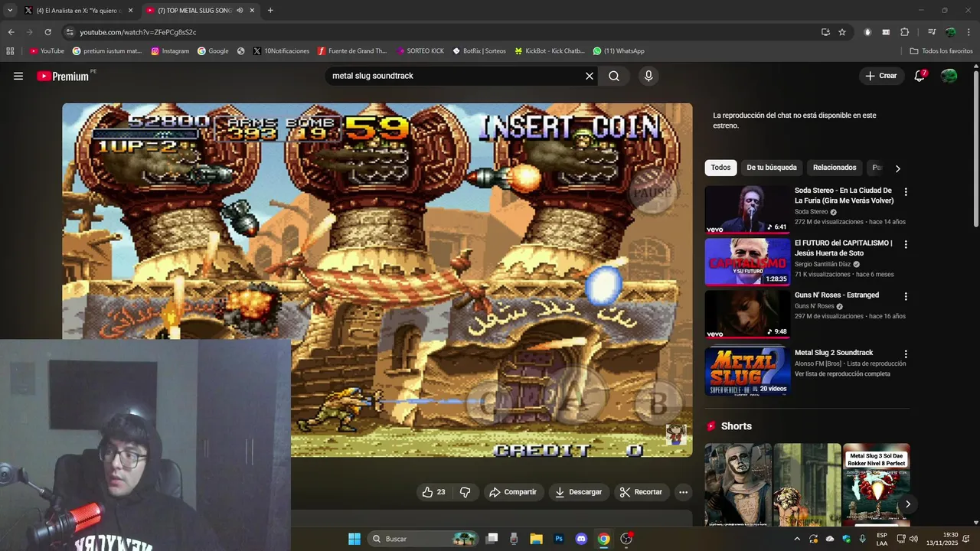980x551 pixels.
Task: Submit search with the magnifier button
Action: (614, 76)
